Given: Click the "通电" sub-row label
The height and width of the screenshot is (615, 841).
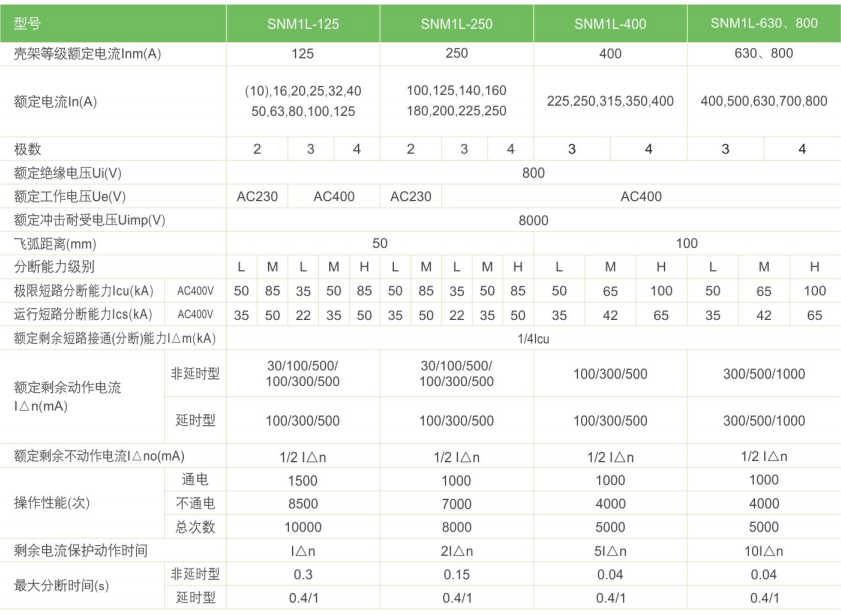Looking at the screenshot, I should (x=195, y=479).
